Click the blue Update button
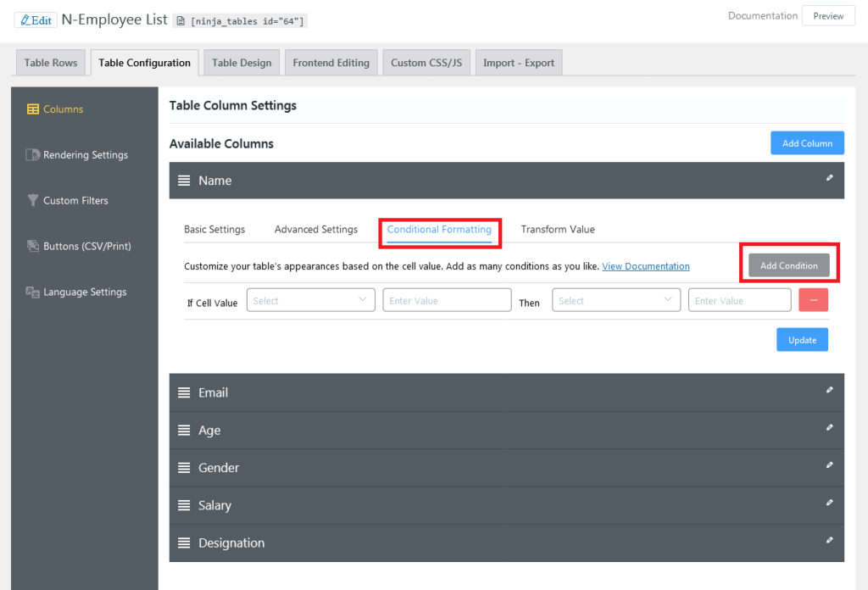Screen dimensions: 868x590 [x=802, y=340]
